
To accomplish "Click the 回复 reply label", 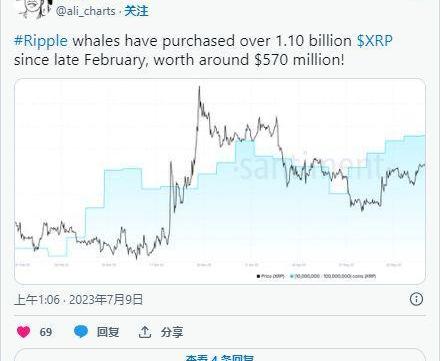I will click(x=108, y=332).
